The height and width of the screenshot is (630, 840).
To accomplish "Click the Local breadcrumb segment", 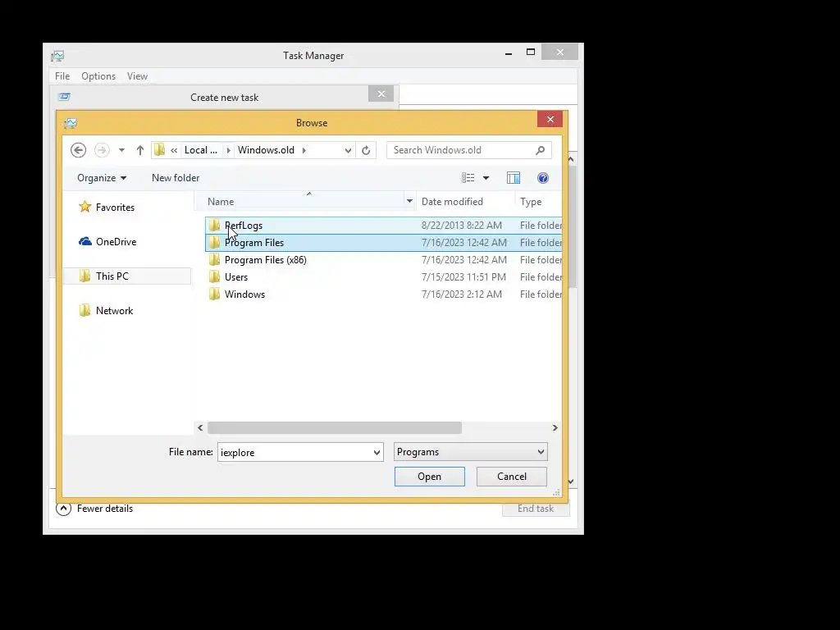I will 201,150.
